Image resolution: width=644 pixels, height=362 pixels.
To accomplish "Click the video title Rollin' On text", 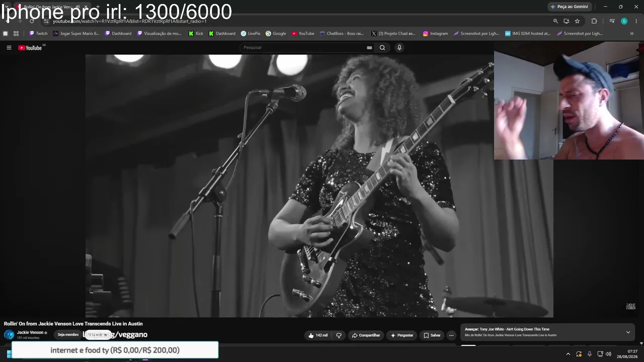I will (x=73, y=324).
